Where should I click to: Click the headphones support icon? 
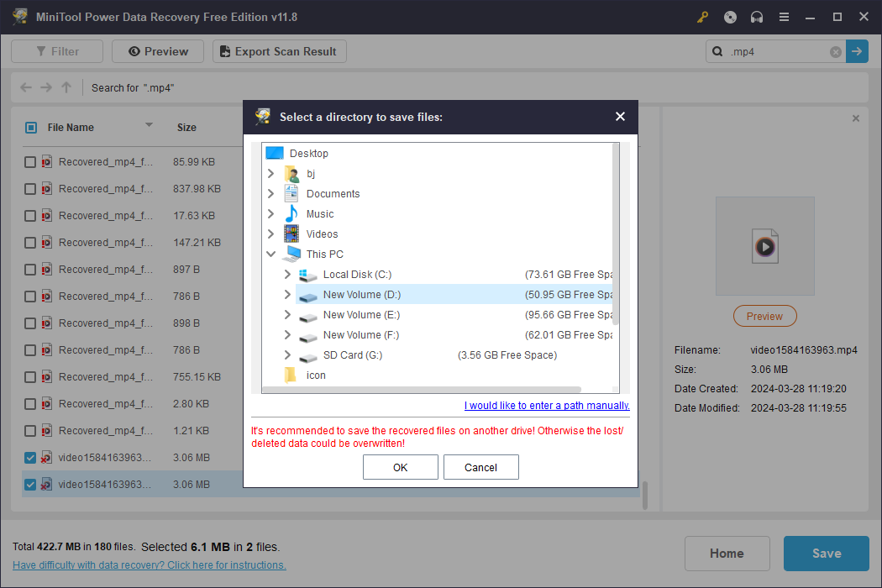pos(757,17)
